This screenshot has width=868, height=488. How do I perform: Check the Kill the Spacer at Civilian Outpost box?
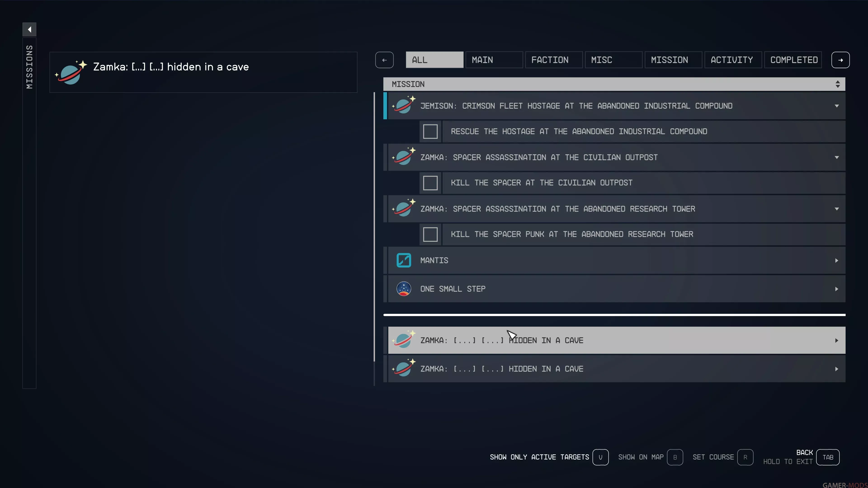430,183
